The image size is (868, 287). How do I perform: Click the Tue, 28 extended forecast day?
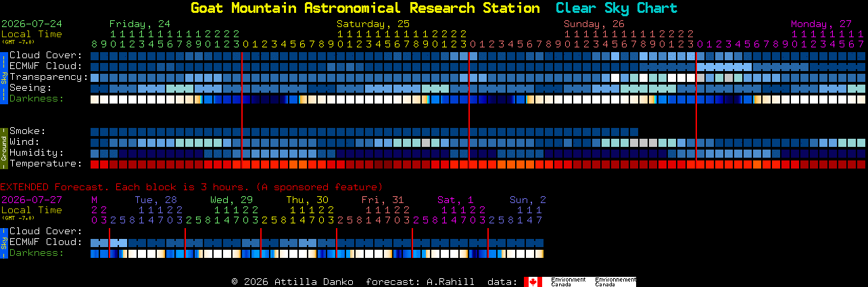pyautogui.click(x=155, y=200)
